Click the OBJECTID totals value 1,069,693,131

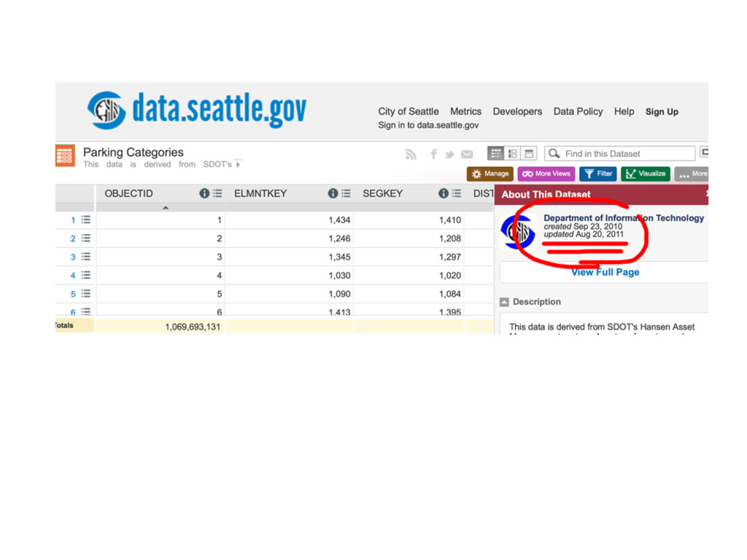coord(193,327)
